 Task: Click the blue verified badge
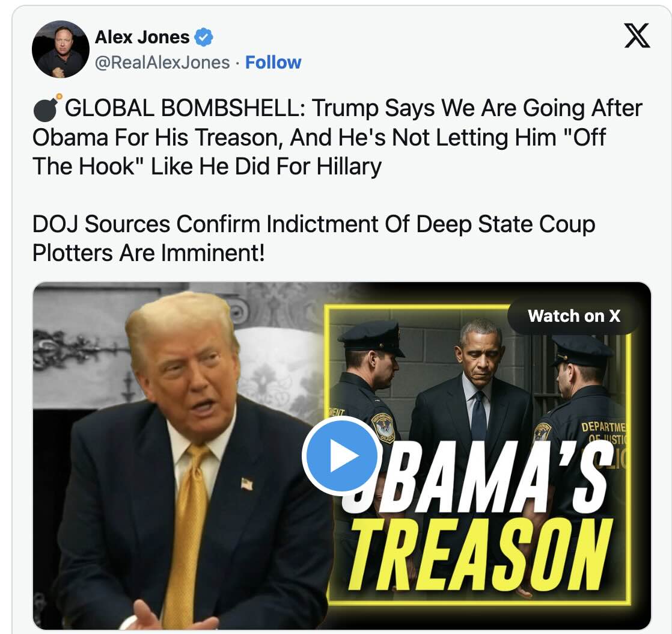pyautogui.click(x=204, y=37)
